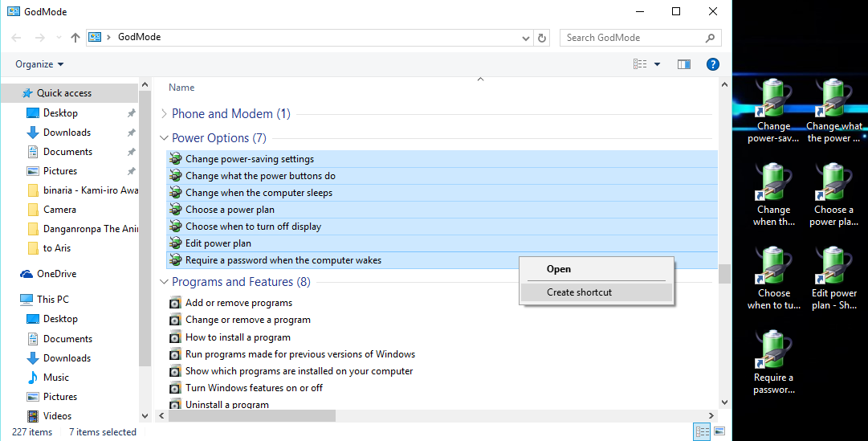Image resolution: width=868 pixels, height=441 pixels.
Task: Switch to details view in status bar
Action: (x=703, y=431)
